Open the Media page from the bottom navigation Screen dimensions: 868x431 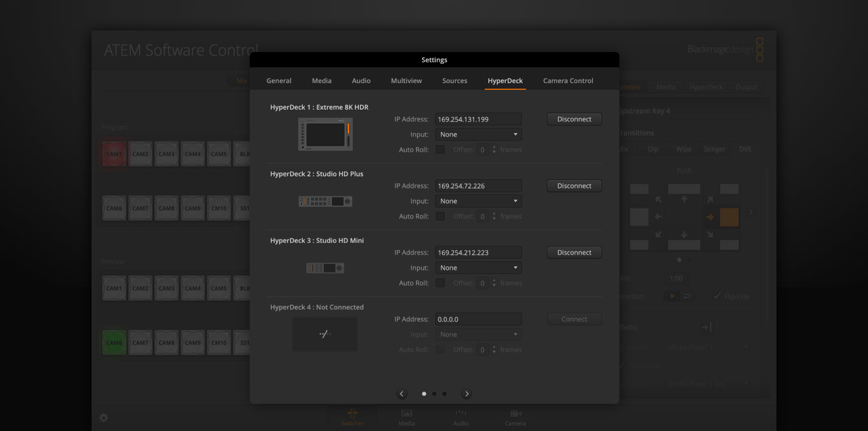point(406,417)
